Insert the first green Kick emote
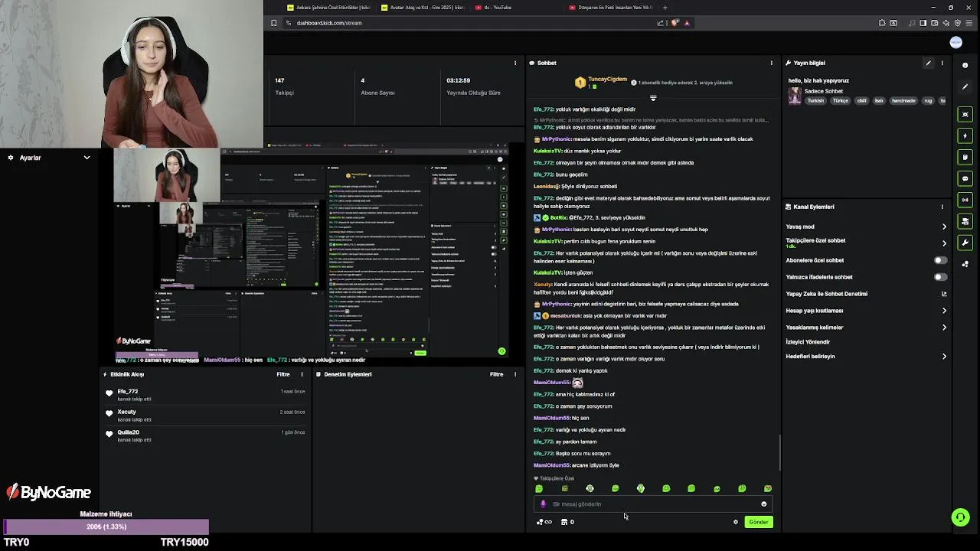The width and height of the screenshot is (980, 551). coord(539,488)
